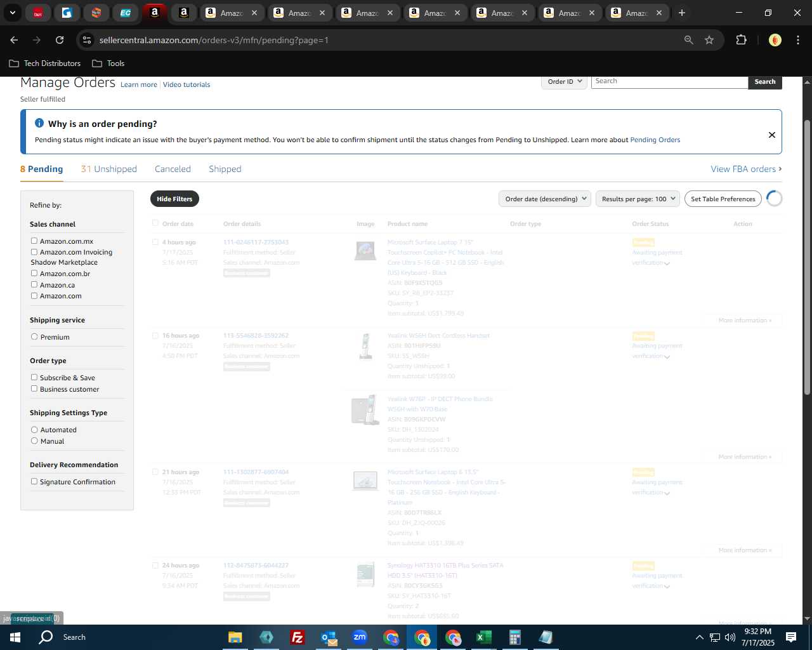Select the Premium shipping service option
The width and height of the screenshot is (812, 650).
pyautogui.click(x=34, y=336)
